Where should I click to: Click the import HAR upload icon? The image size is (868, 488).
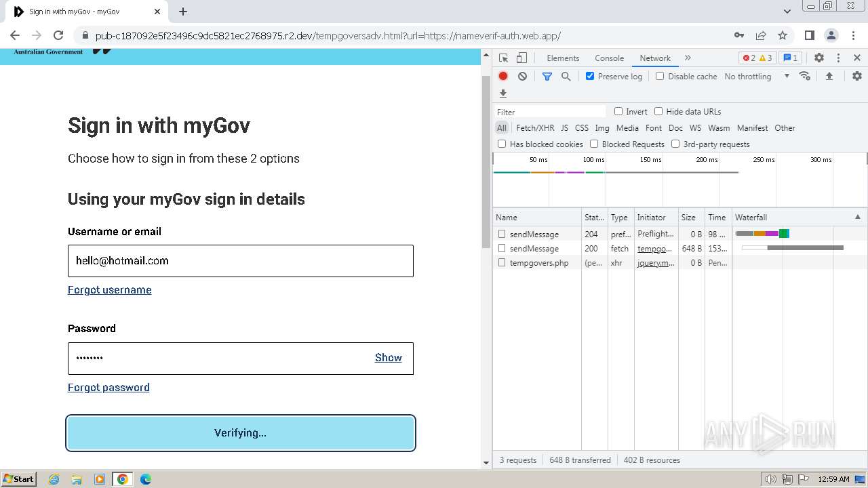coord(829,77)
